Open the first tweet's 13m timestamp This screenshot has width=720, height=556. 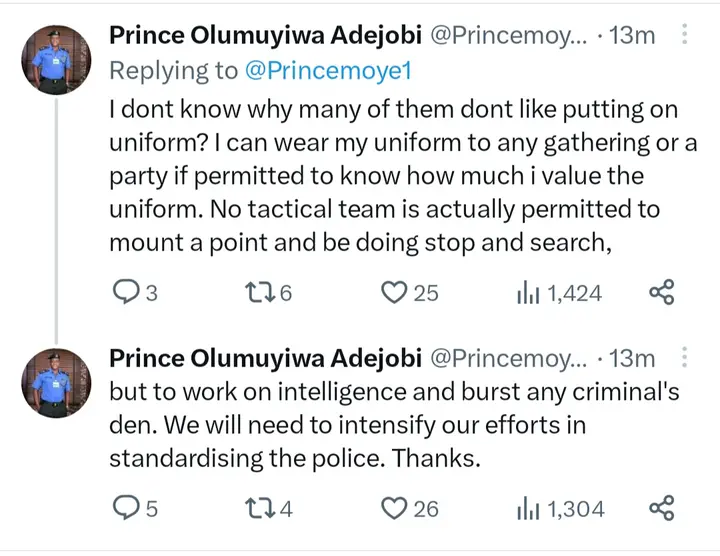pos(632,36)
